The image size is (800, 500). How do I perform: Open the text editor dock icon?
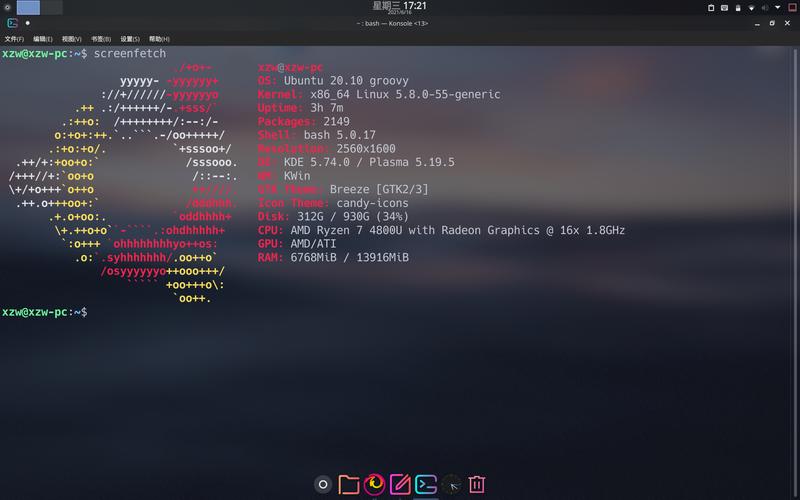[x=400, y=485]
